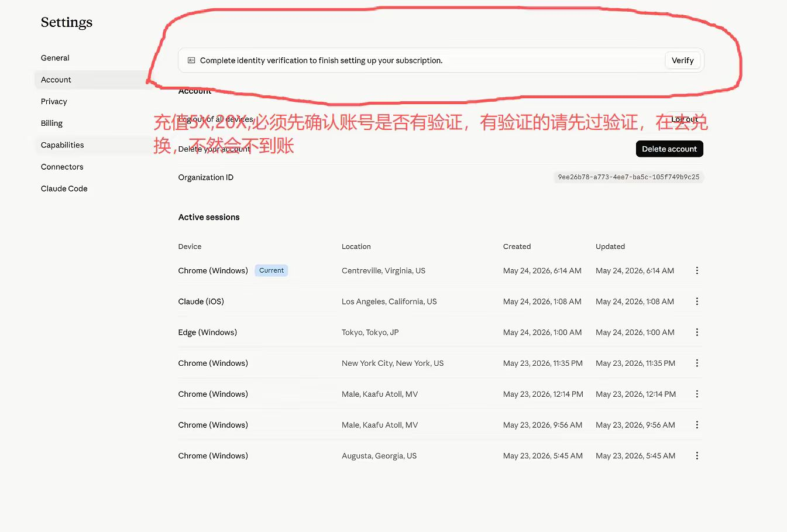Click Tokyo, Tokyo, JP location
Image resolution: width=787 pixels, height=532 pixels.
(370, 332)
